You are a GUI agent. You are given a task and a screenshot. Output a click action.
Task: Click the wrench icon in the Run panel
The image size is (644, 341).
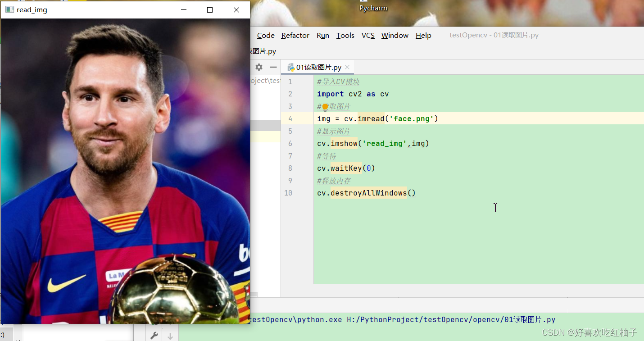coord(154,336)
